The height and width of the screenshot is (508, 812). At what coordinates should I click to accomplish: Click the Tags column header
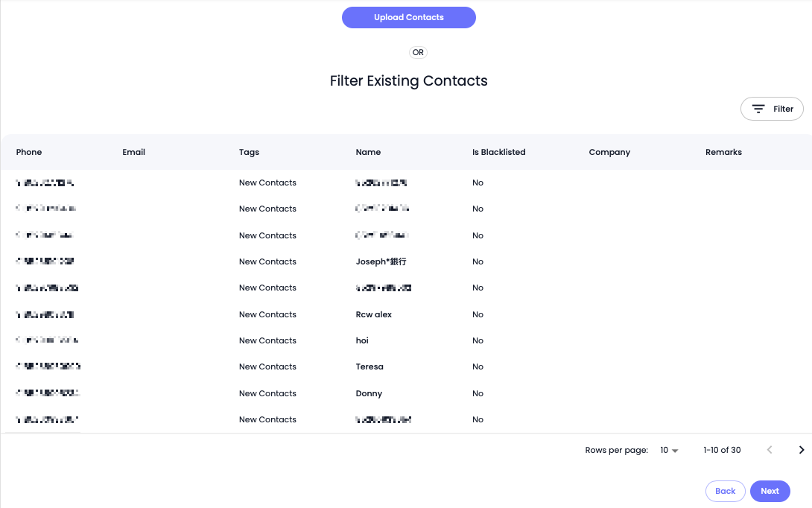pyautogui.click(x=249, y=152)
